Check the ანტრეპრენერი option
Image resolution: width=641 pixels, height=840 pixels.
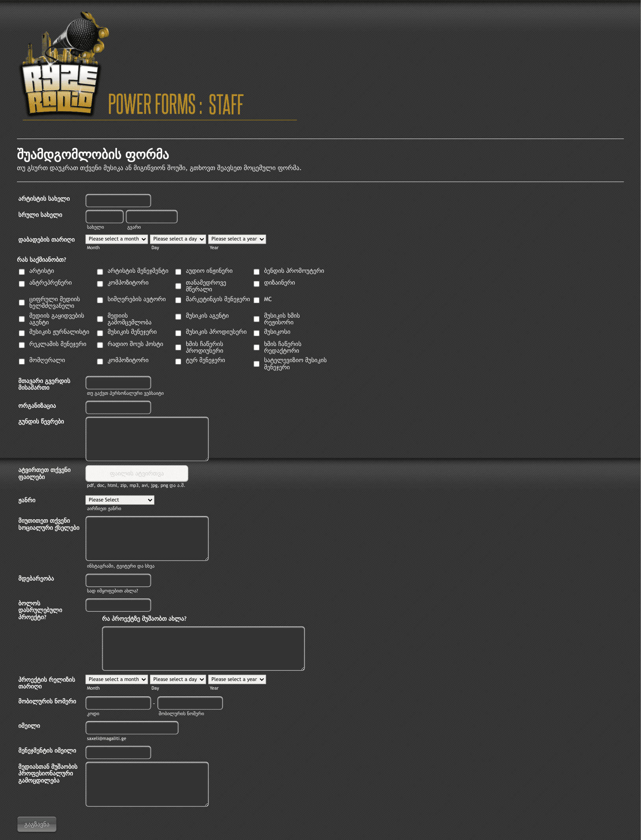pyautogui.click(x=22, y=283)
